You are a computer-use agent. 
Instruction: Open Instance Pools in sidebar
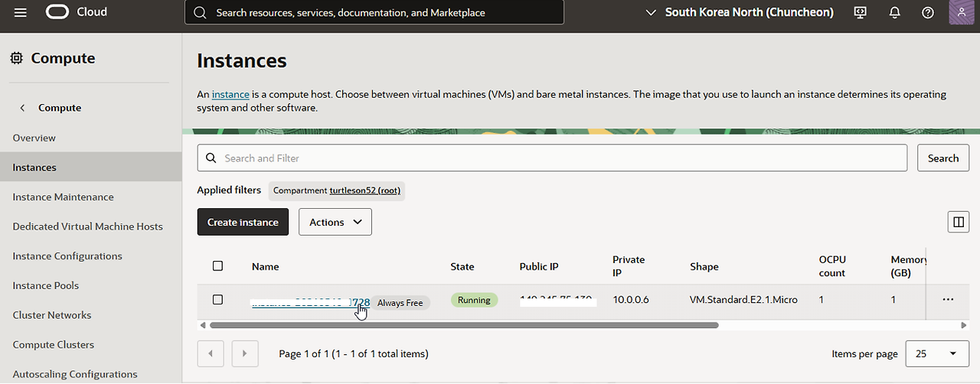pyautogui.click(x=46, y=285)
